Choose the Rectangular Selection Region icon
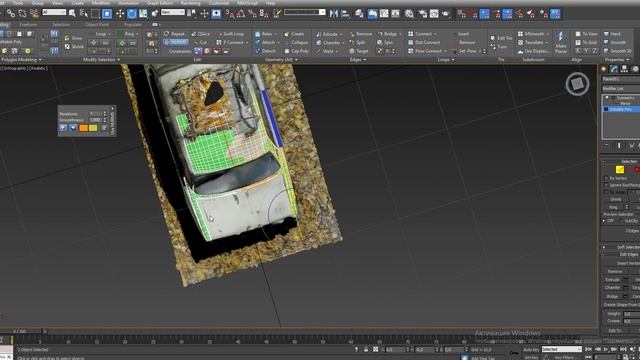Screen dimensions: 640x360 click(95, 14)
